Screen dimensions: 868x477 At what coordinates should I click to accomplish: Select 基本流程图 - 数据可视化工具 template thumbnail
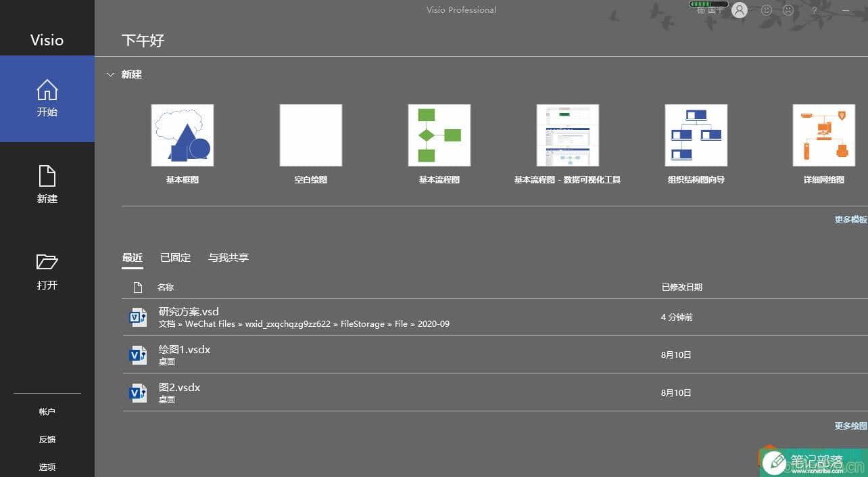pyautogui.click(x=568, y=135)
